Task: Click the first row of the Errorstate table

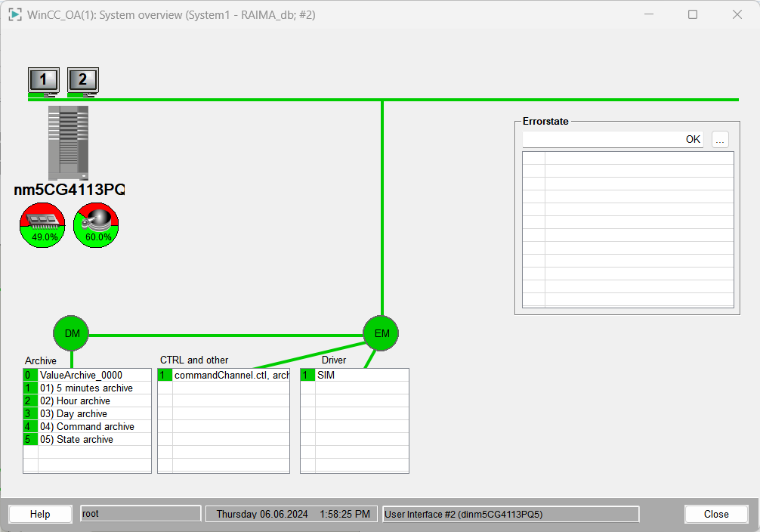Action: coord(628,158)
